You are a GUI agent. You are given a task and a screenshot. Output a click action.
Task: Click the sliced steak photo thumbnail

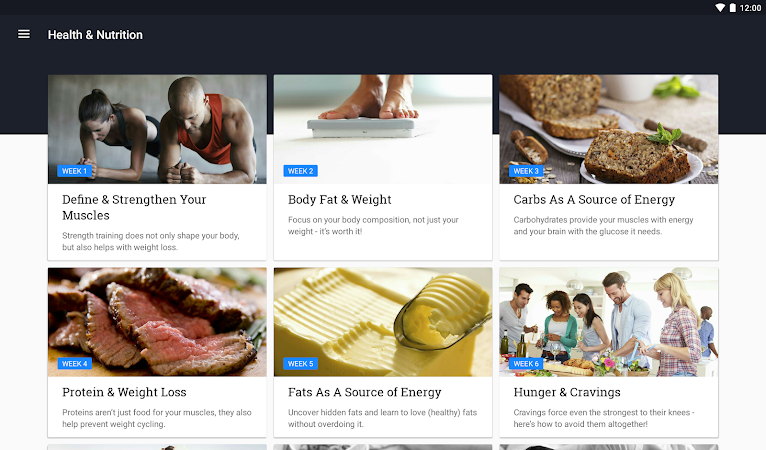click(x=157, y=322)
